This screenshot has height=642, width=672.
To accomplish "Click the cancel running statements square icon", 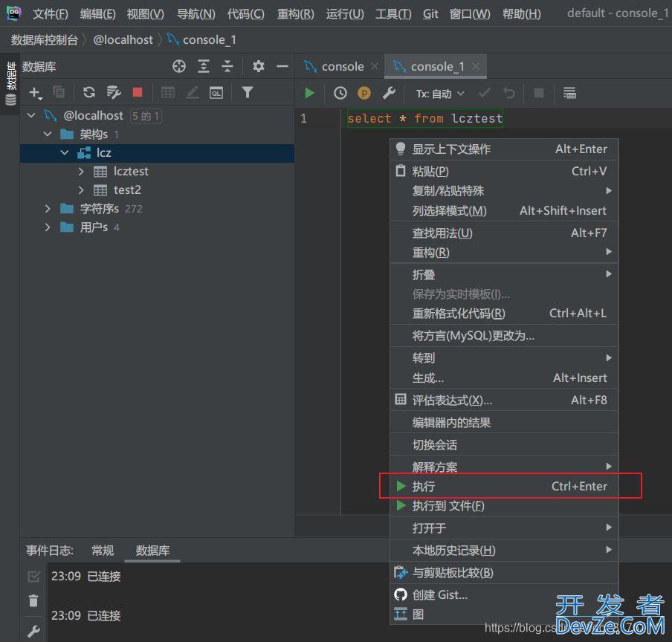I will tap(539, 93).
